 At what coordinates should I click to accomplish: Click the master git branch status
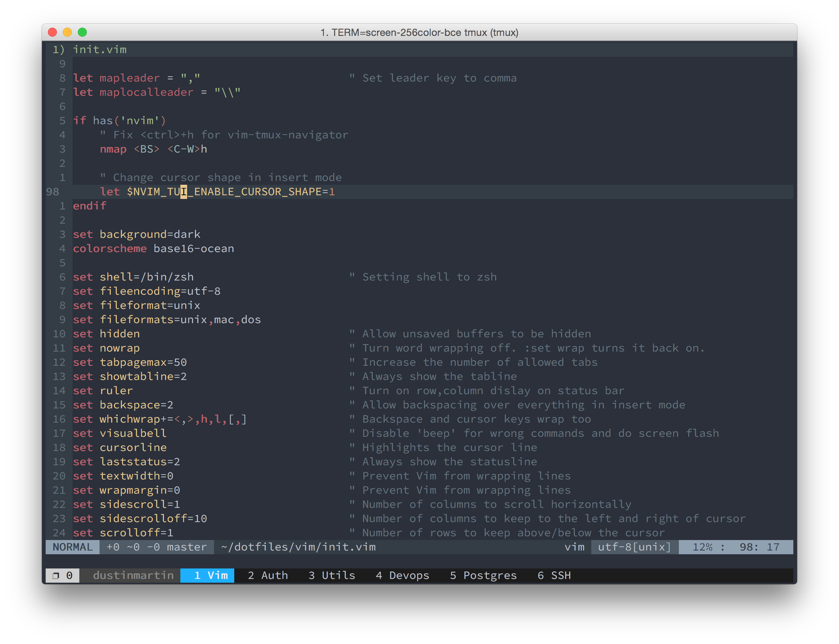pos(187,547)
